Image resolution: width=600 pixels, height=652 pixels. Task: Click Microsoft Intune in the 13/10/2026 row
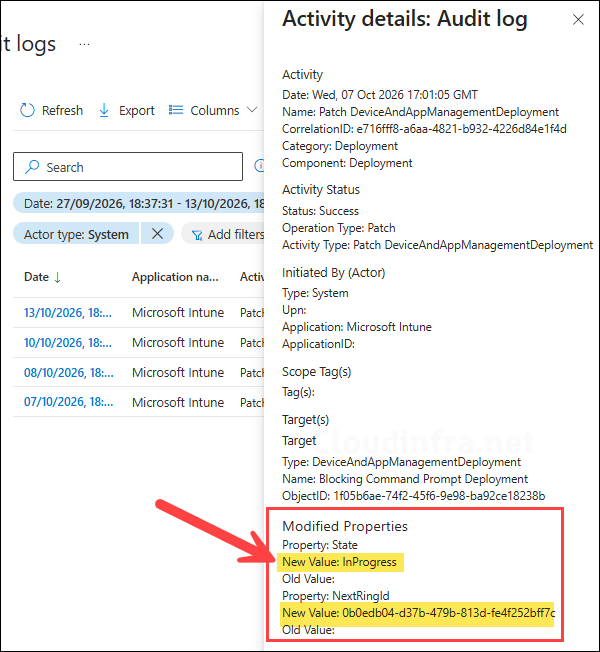coord(178,312)
